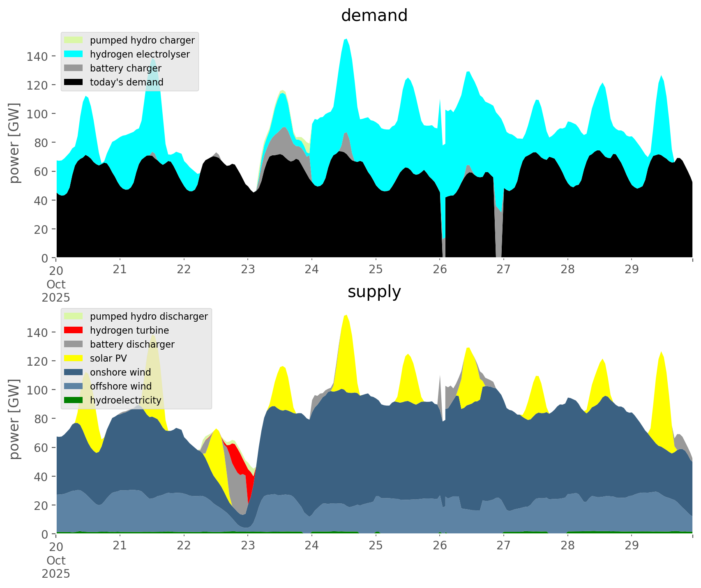Click the pumped hydro discharger legend swatch

coord(74,316)
